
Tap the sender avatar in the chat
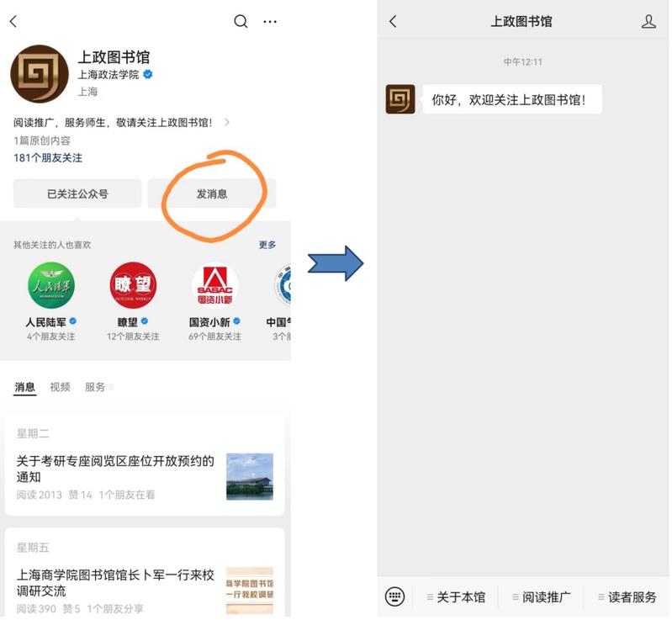click(400, 99)
